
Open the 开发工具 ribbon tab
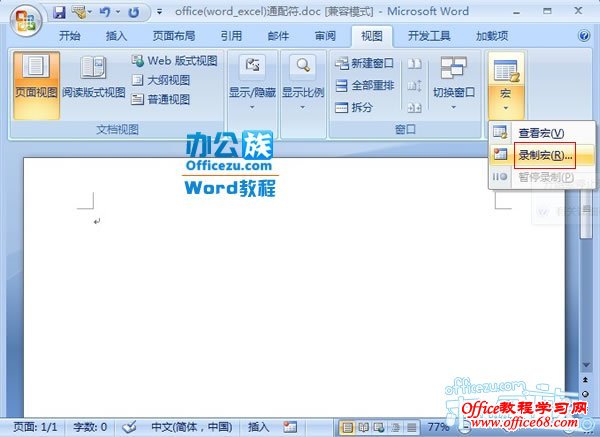(429, 36)
